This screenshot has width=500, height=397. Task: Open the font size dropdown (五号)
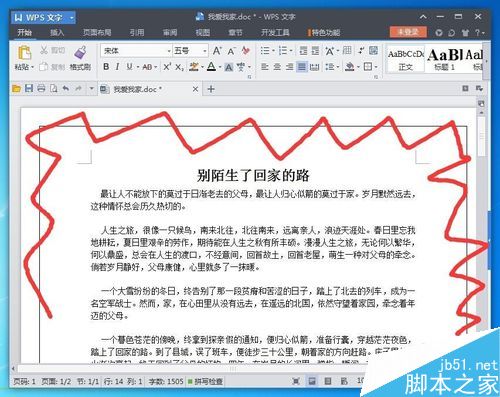pyautogui.click(x=204, y=51)
